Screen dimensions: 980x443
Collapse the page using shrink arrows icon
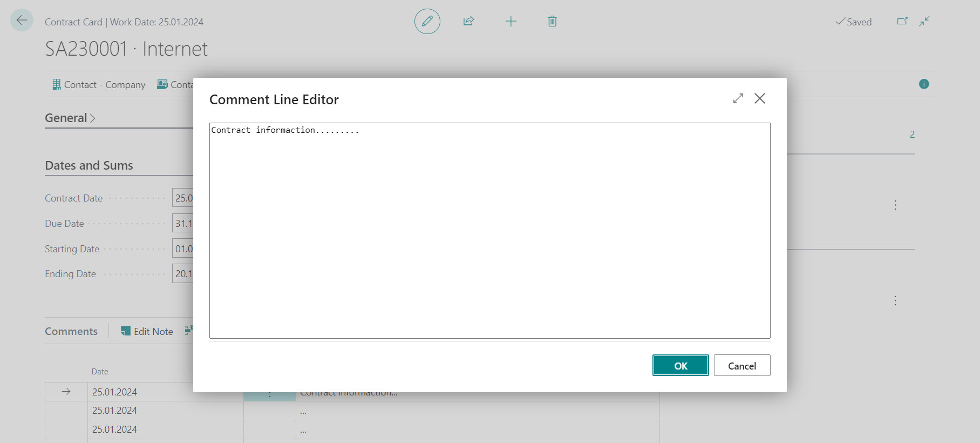924,21
